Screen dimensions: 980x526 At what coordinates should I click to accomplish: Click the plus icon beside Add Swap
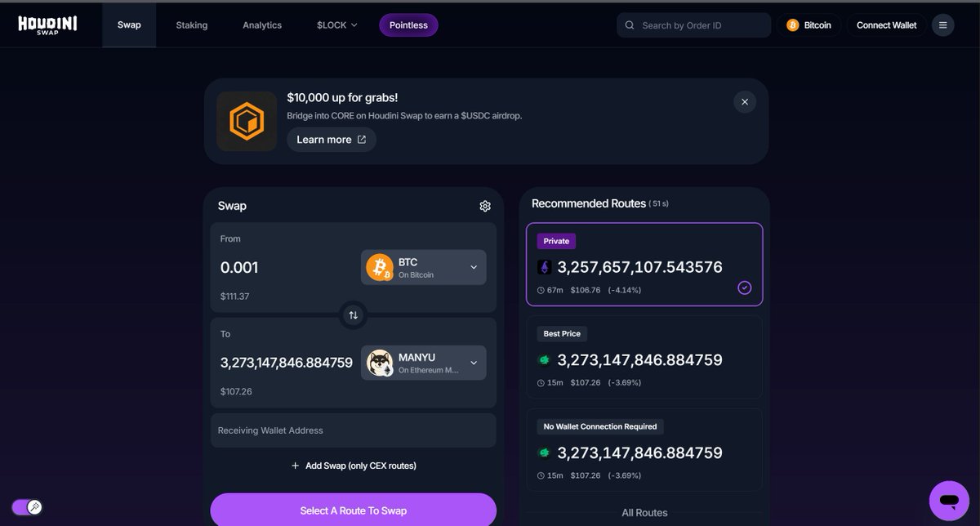[296, 466]
